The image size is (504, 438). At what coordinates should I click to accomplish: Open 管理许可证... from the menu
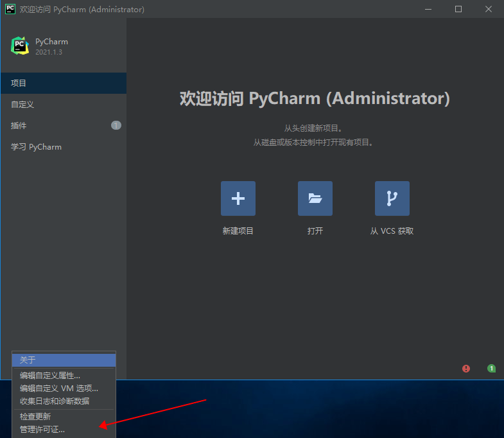[x=42, y=430]
